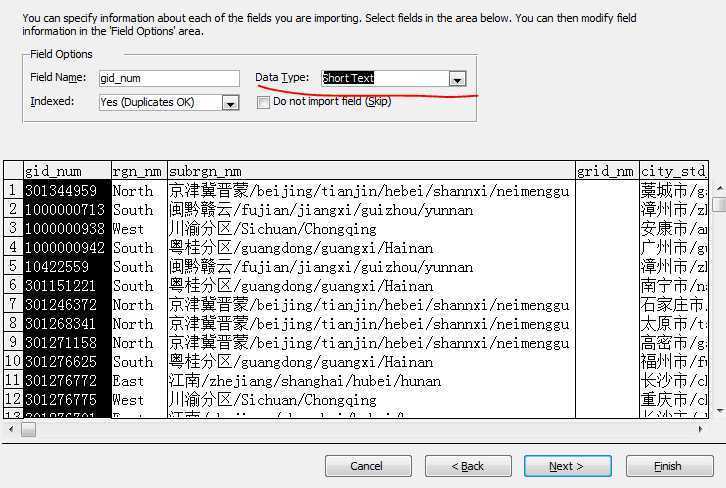Click the Cancel button
Image resolution: width=726 pixels, height=488 pixels.
click(x=368, y=466)
